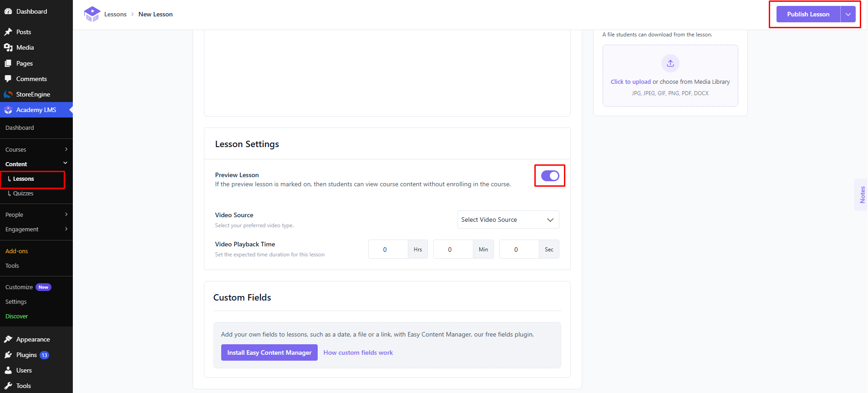Click the Plugins plug icon
Image resolution: width=868 pixels, height=393 pixels.
(x=8, y=355)
